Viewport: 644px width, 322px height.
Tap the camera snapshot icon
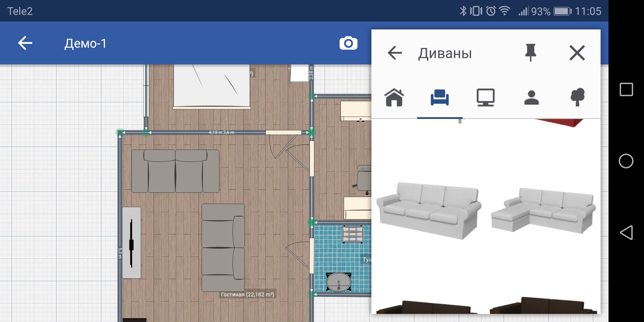pos(348,44)
